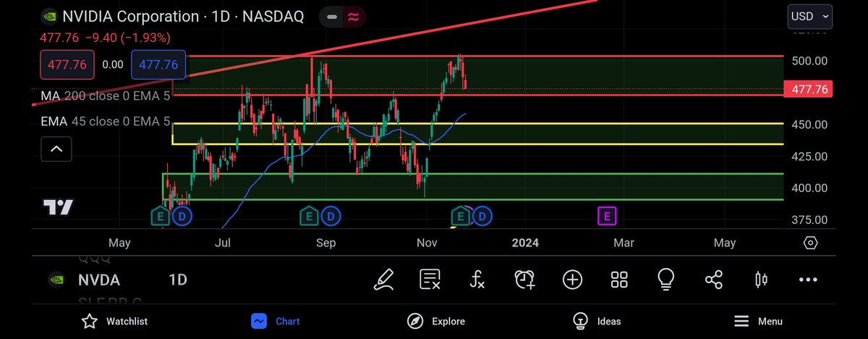Open the layout grid icon
The height and width of the screenshot is (339, 868).
[619, 280]
